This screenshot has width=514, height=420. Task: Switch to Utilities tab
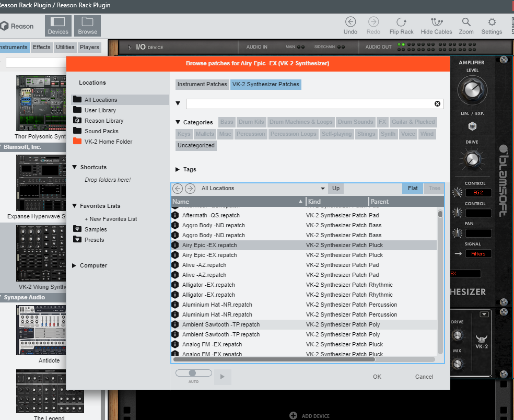pos(65,47)
